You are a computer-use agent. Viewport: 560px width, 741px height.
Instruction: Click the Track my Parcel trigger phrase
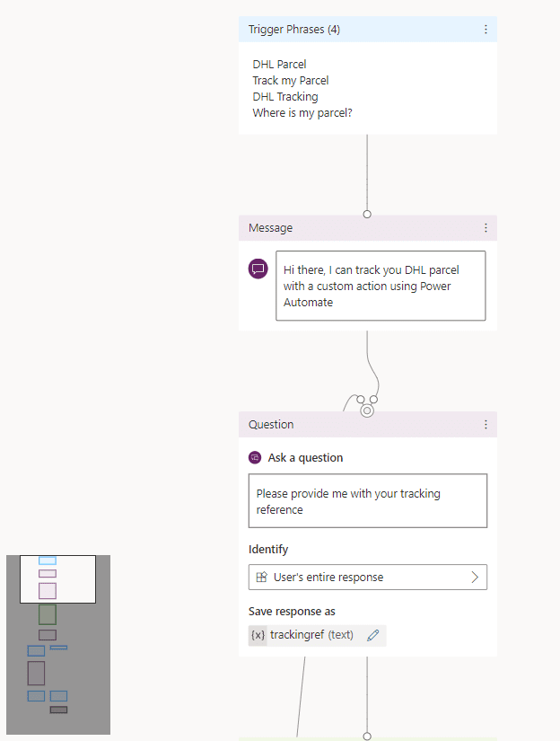tap(289, 80)
